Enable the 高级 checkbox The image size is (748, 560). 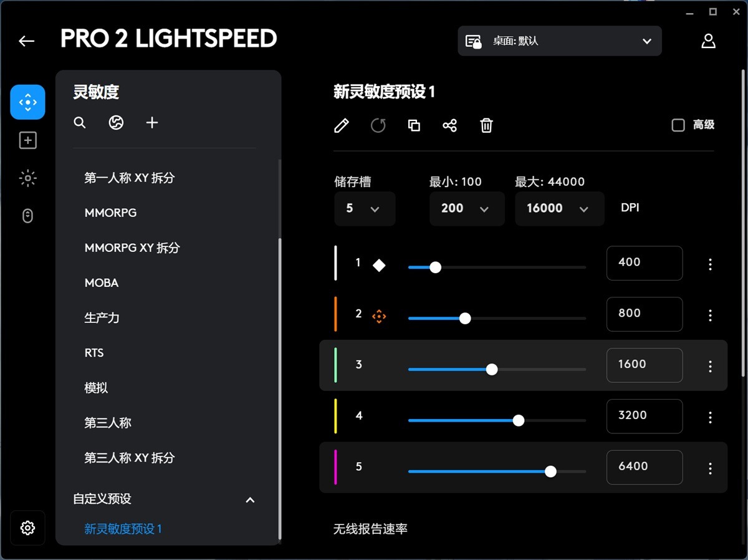click(678, 125)
